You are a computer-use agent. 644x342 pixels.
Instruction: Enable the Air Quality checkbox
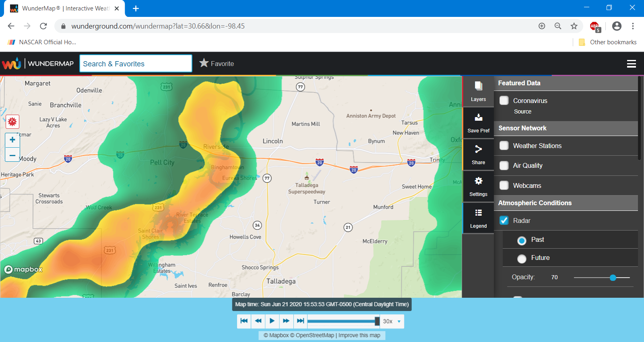504,165
